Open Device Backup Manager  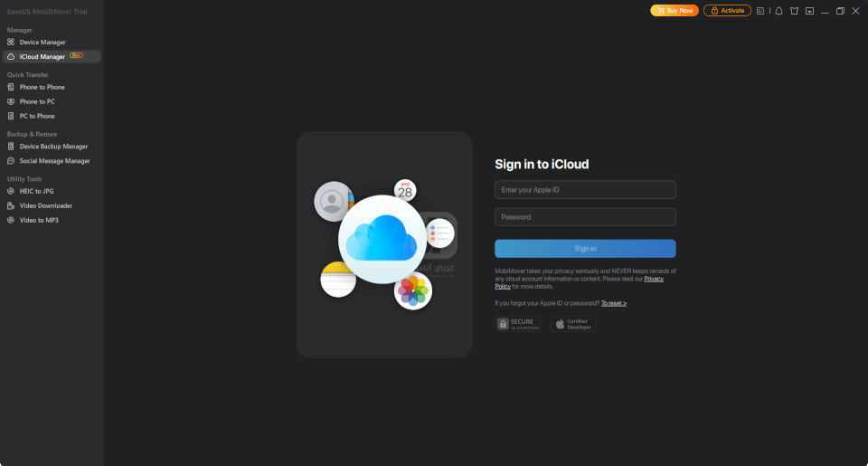[53, 147]
